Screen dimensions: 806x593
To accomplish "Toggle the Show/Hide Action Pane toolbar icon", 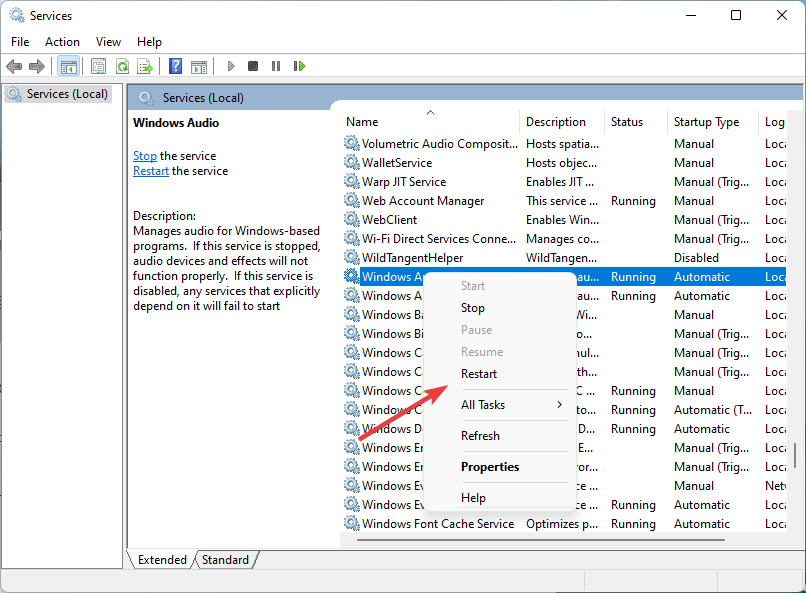I will pyautogui.click(x=199, y=66).
